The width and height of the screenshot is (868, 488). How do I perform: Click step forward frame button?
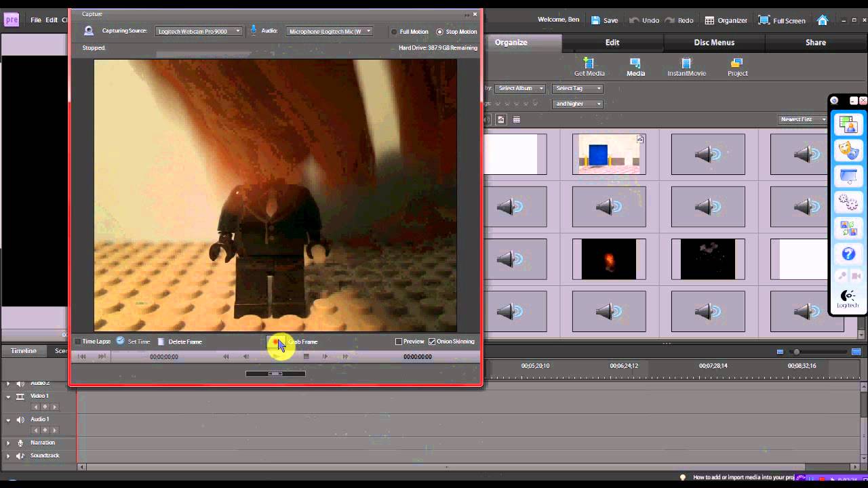tap(325, 357)
